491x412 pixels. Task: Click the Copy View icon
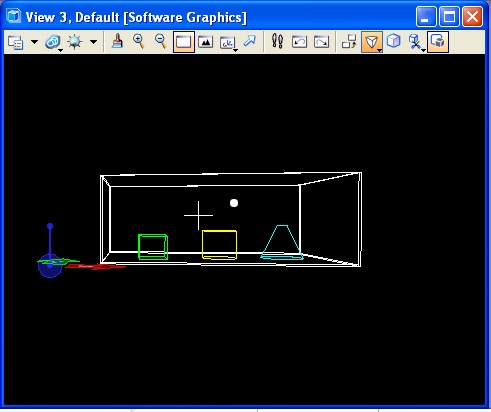[x=349, y=42]
